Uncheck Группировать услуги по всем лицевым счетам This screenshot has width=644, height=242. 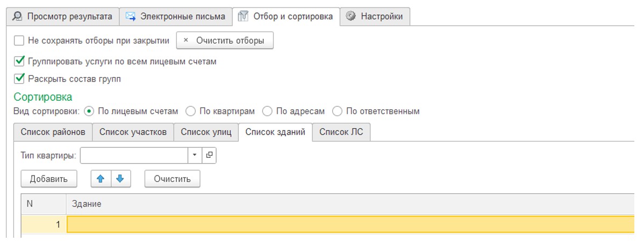[19, 62]
